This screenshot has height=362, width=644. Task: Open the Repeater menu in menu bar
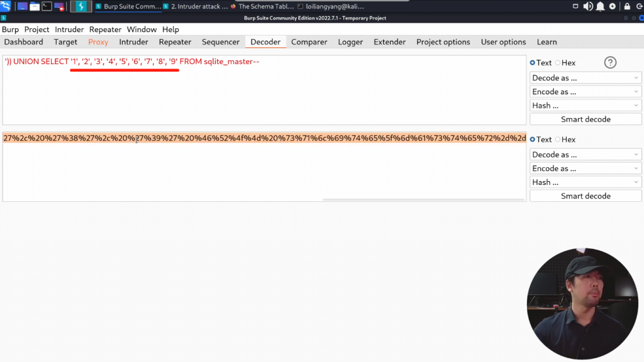105,30
